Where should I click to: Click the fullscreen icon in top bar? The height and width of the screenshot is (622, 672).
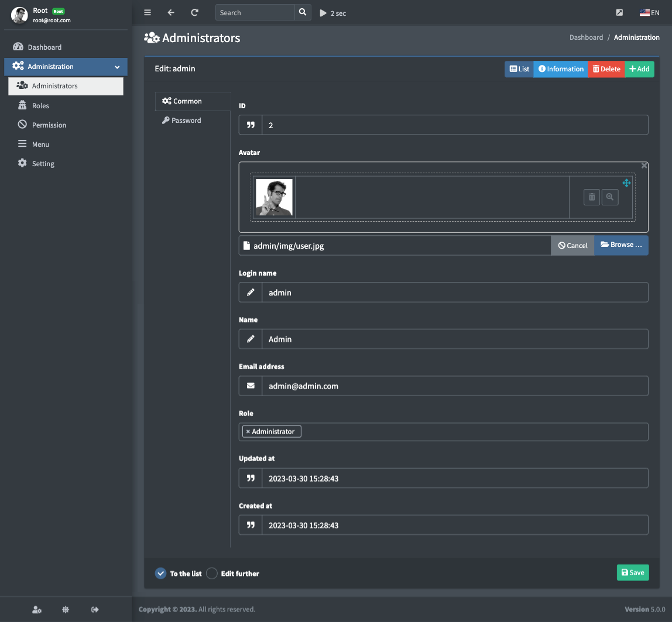coord(620,13)
